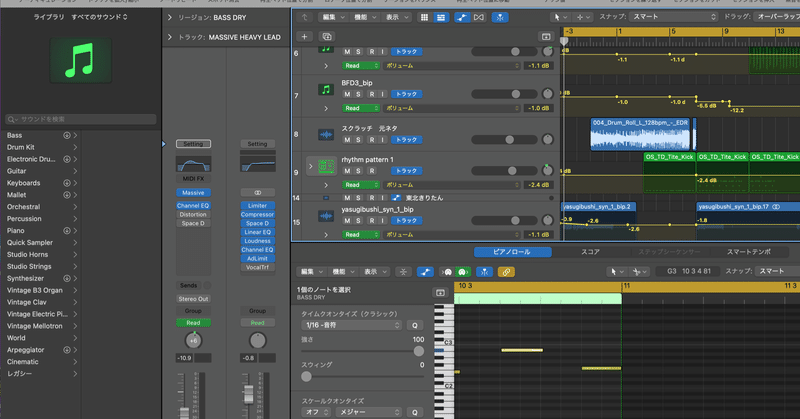Toggle the Channel EQ plugin on the left channel strip
The image size is (800, 419).
pyautogui.click(x=193, y=206)
